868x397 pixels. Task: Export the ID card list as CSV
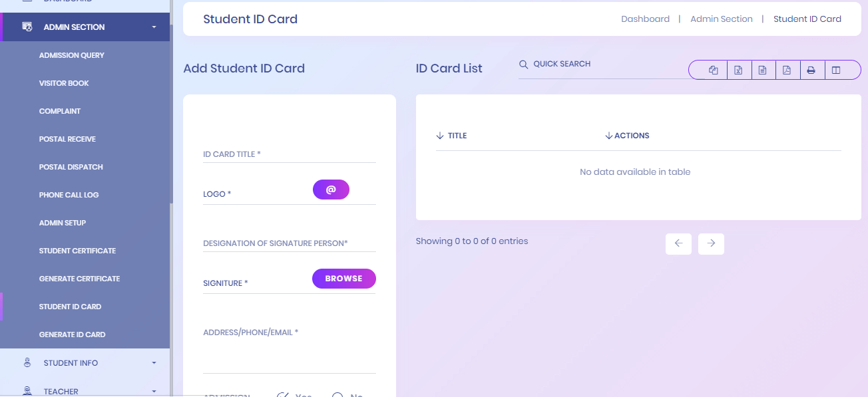click(x=763, y=70)
